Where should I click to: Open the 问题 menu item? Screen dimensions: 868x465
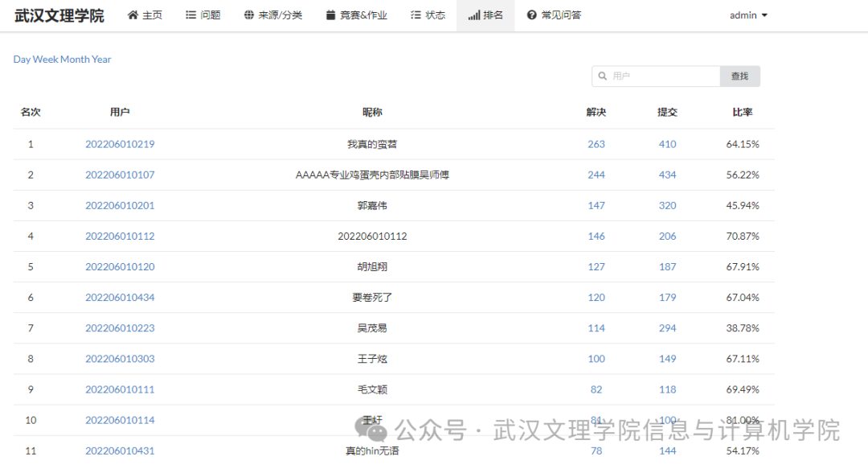click(x=211, y=15)
